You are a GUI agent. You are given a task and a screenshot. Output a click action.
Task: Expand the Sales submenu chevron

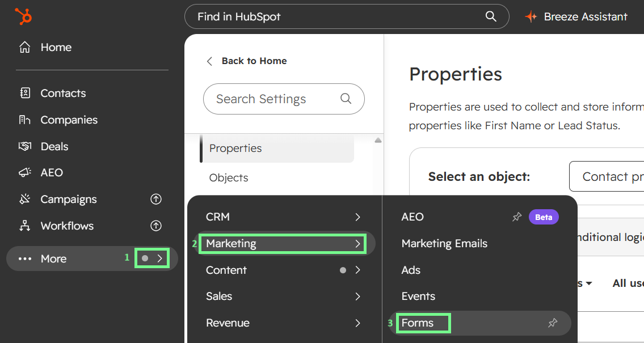coord(357,297)
